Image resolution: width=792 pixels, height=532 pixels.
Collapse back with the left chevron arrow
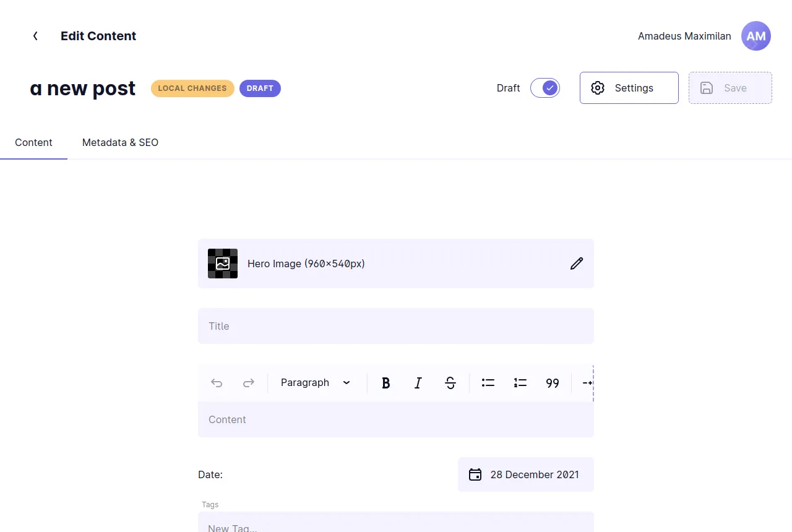tap(35, 36)
